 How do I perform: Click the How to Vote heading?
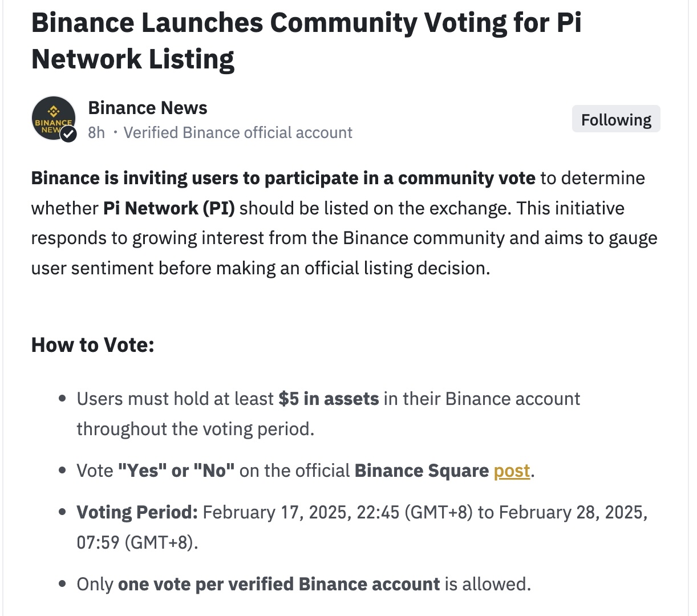[x=93, y=345]
